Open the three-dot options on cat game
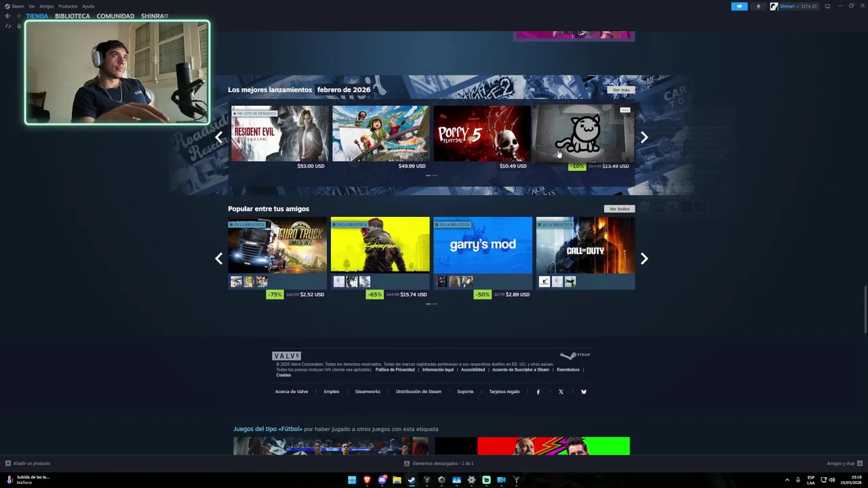868x488 pixels. pyautogui.click(x=625, y=110)
